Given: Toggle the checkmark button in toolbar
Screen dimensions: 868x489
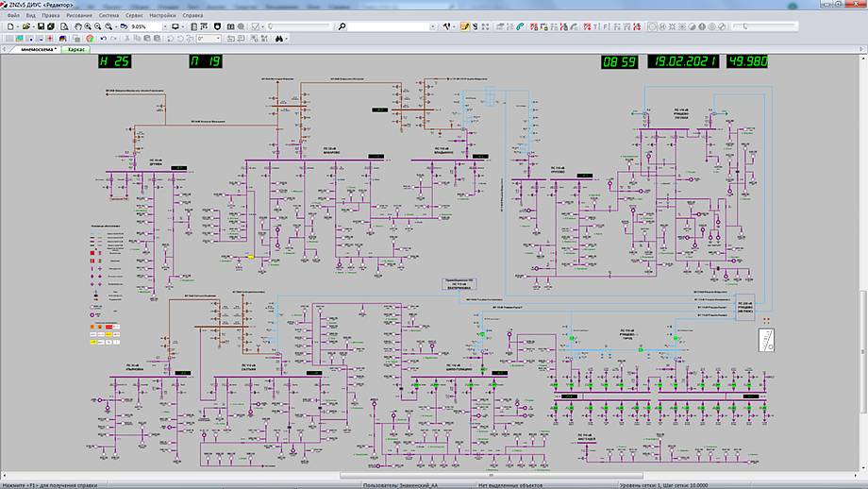Looking at the screenshot, I should [x=255, y=26].
